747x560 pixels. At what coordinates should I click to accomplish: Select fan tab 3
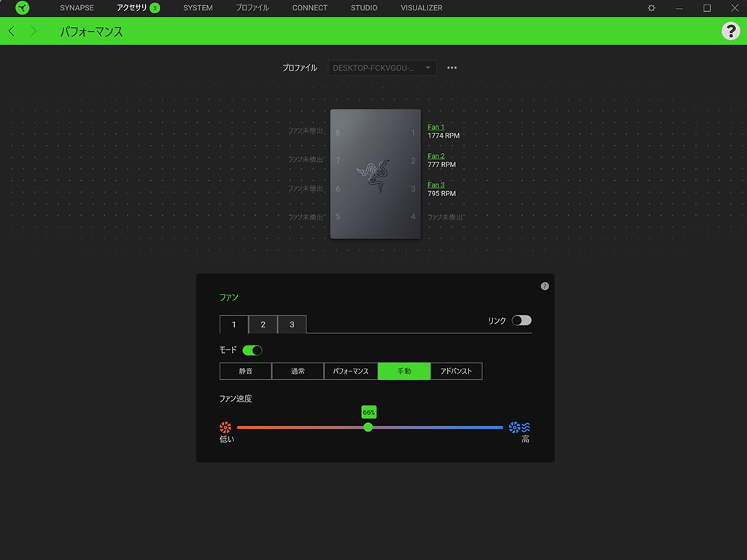click(292, 324)
